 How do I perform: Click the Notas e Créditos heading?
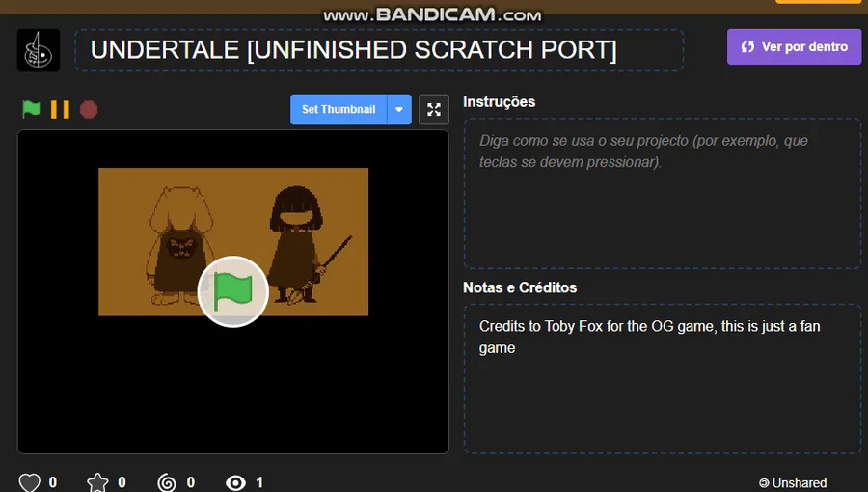pyautogui.click(x=520, y=287)
